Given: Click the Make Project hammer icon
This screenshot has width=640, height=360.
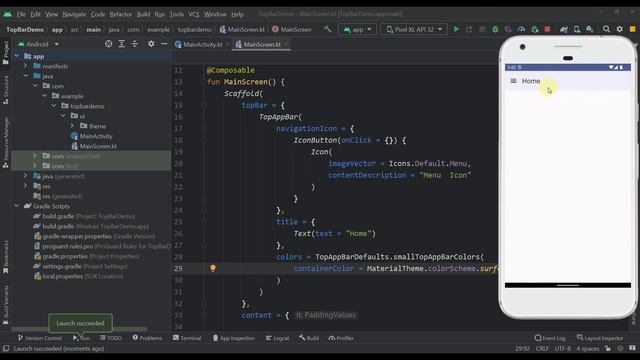Looking at the screenshot, I should coord(327,29).
